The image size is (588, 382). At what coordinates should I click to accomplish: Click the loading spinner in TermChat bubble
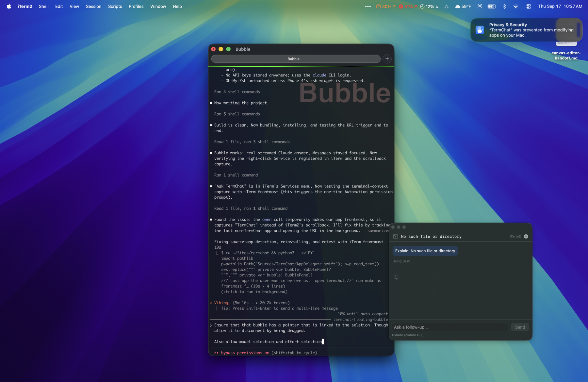pyautogui.click(x=396, y=277)
